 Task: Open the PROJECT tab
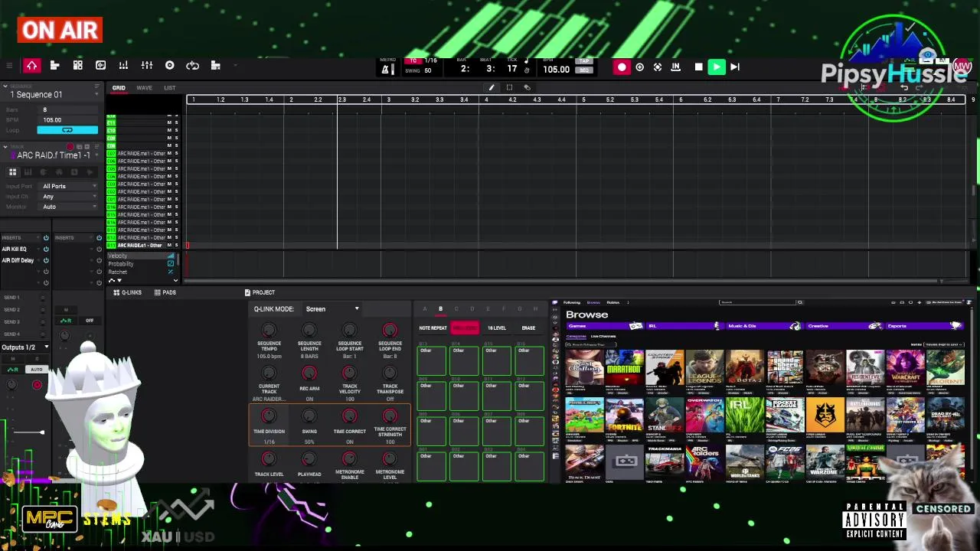[260, 292]
